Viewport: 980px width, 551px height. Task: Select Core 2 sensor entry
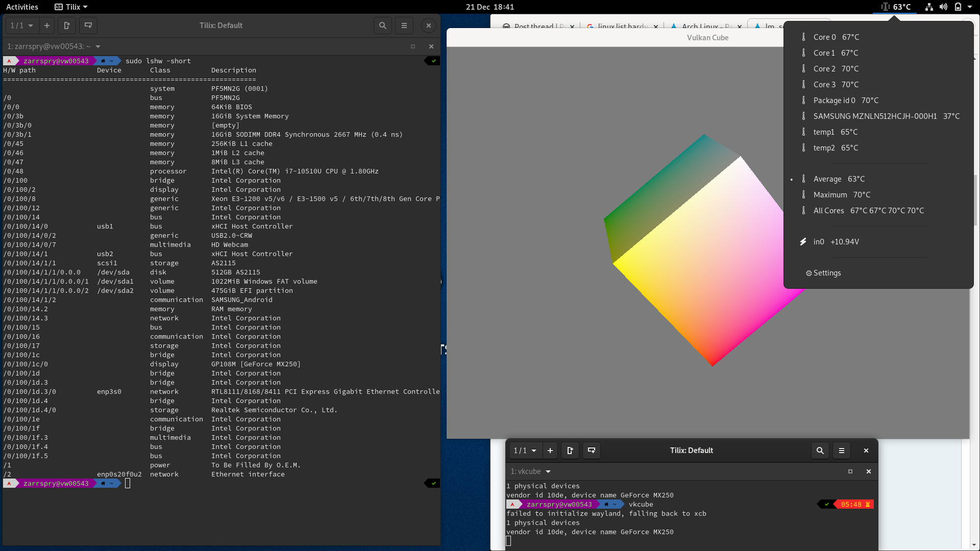click(x=878, y=69)
